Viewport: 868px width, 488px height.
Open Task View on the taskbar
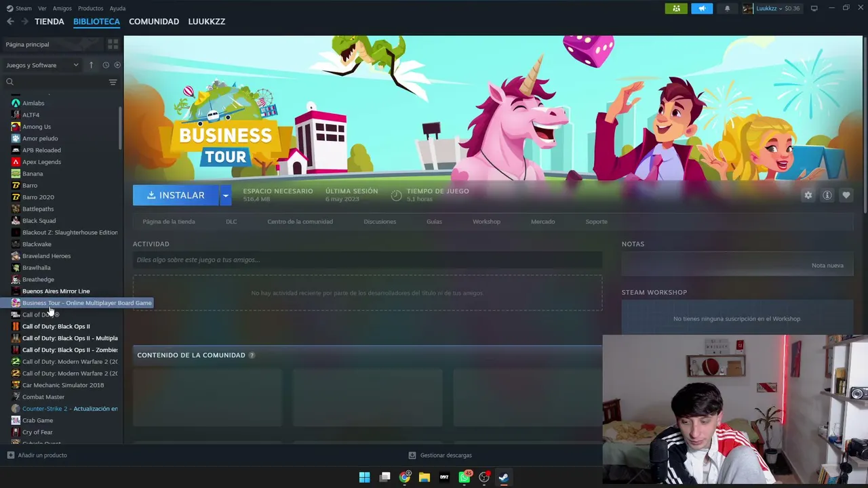coord(385,477)
